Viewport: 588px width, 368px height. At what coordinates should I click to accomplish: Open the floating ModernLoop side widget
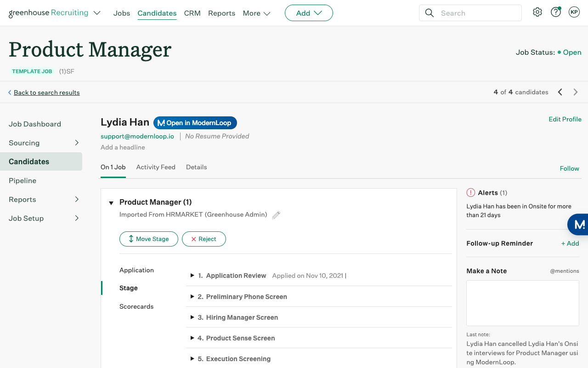pos(579,224)
